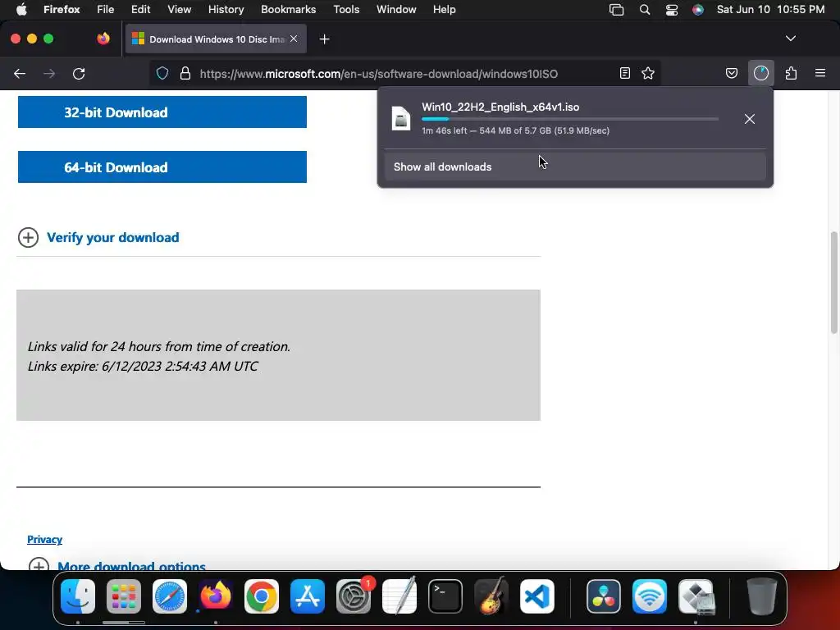Toggle reader view icon
This screenshot has width=840, height=630.
(x=624, y=73)
